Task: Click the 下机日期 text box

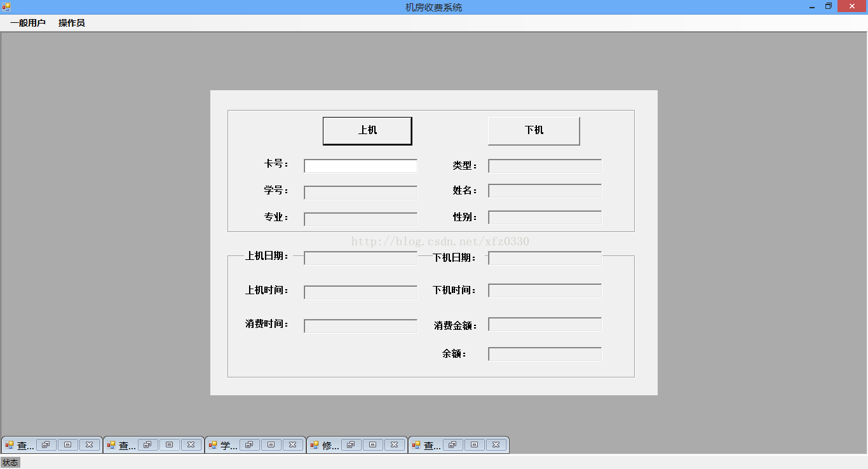Action: (545, 258)
